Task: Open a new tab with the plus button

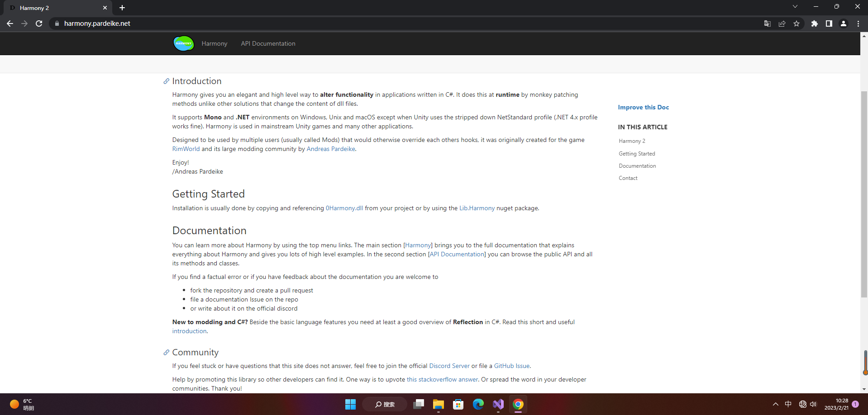Action: [x=122, y=8]
